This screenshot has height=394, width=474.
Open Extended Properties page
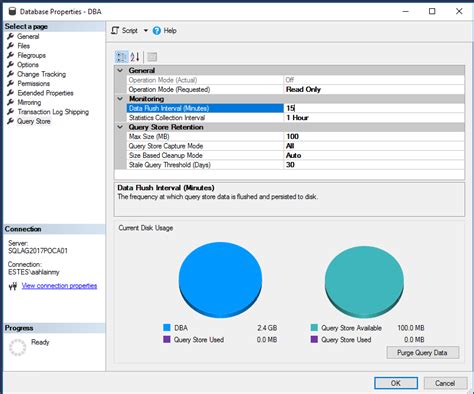click(45, 93)
